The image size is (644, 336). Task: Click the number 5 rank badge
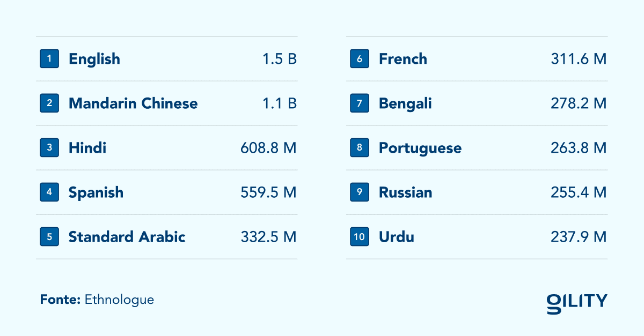[49, 237]
